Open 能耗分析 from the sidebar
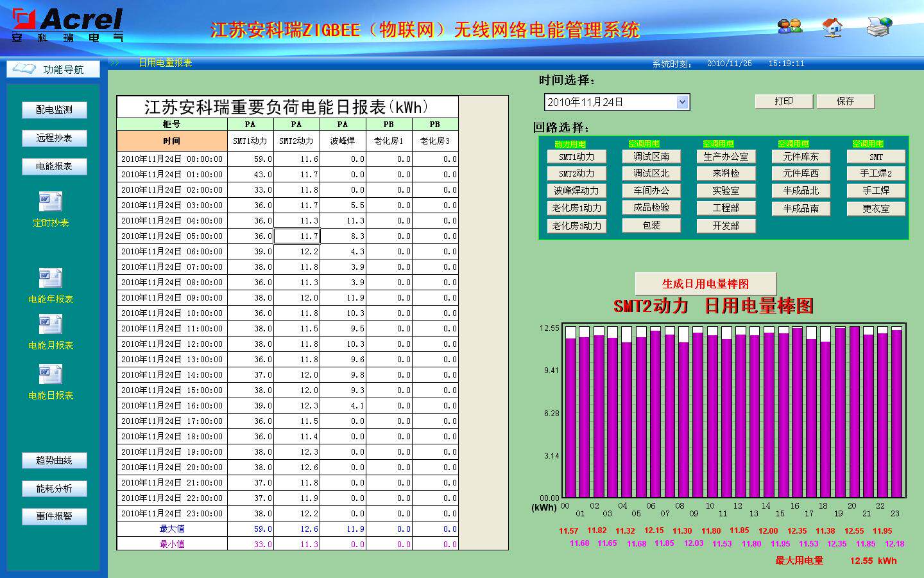Screen dimensions: 924x578 tap(54, 489)
